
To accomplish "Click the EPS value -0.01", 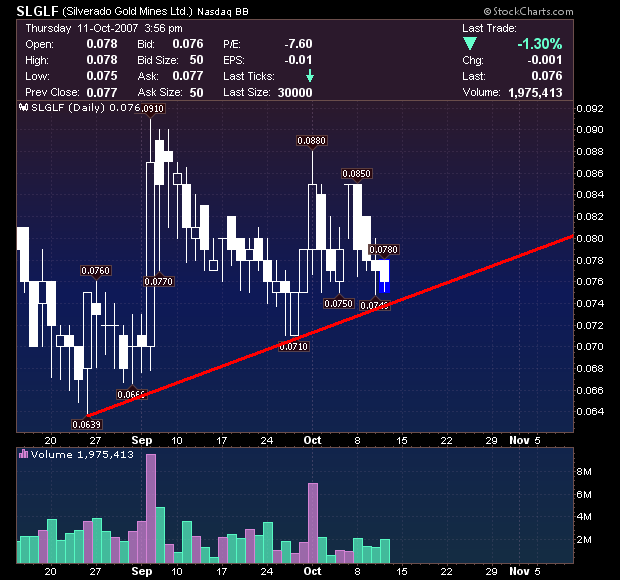I will [299, 60].
